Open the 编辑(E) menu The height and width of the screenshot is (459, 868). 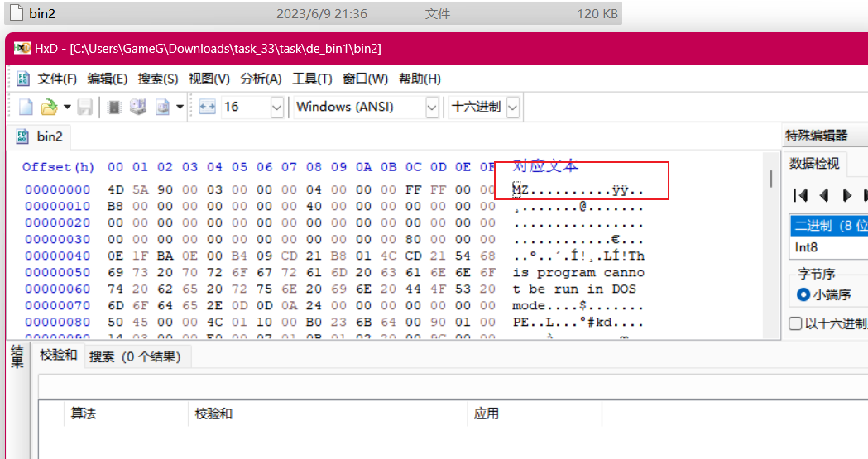tap(108, 79)
